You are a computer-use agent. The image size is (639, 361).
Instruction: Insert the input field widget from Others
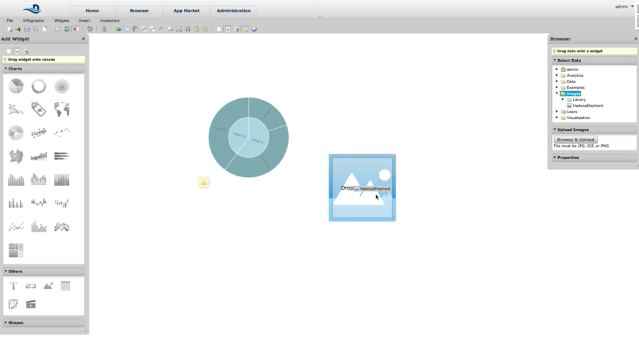(31, 286)
